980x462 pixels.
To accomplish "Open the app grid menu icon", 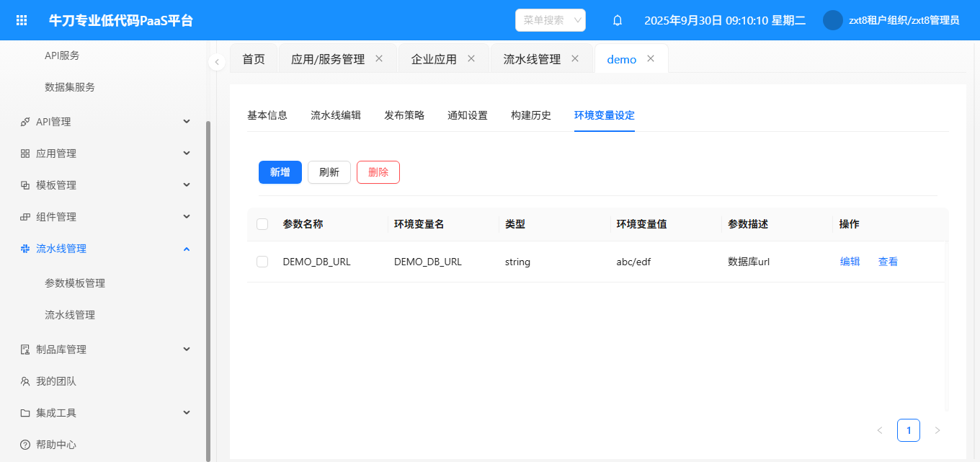I will [x=22, y=20].
